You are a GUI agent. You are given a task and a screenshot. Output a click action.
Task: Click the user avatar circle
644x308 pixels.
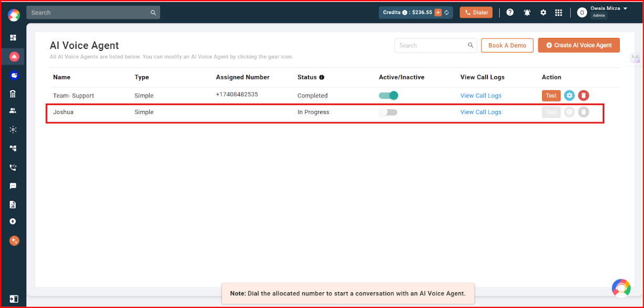tap(581, 13)
